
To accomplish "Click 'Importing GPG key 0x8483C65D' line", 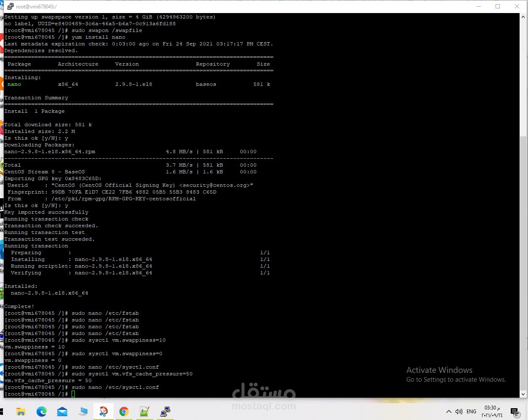I will [x=53, y=178].
